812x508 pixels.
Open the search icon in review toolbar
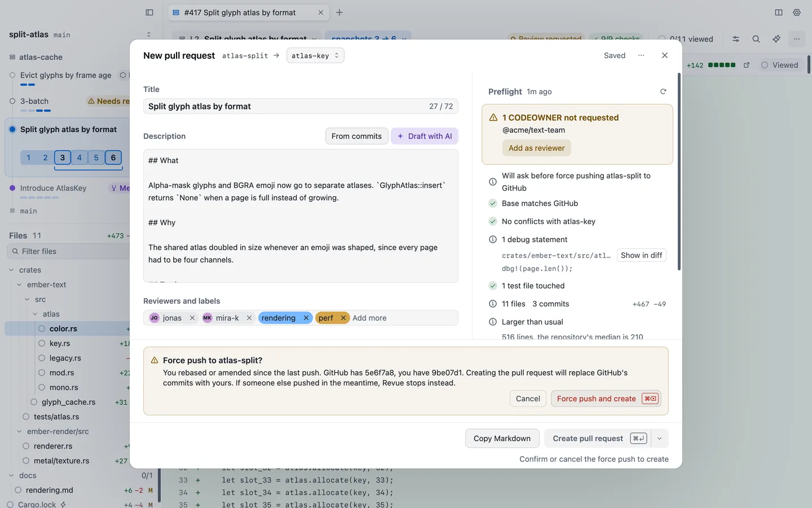tap(756, 39)
